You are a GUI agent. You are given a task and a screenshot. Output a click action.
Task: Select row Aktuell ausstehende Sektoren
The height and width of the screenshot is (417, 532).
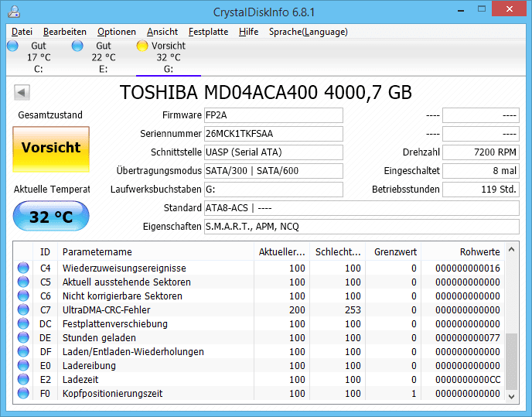(x=259, y=282)
